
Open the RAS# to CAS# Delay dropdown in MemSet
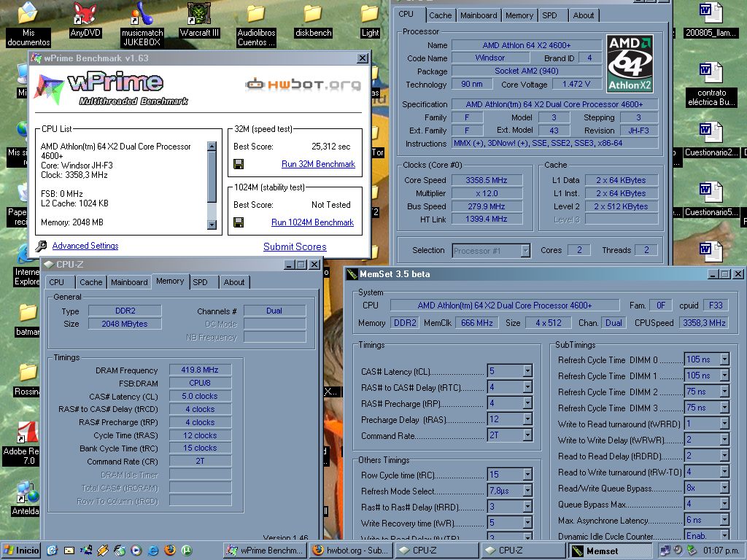click(527, 387)
